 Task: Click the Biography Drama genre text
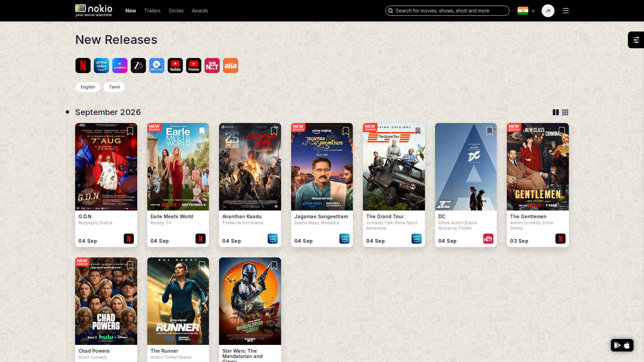(95, 223)
